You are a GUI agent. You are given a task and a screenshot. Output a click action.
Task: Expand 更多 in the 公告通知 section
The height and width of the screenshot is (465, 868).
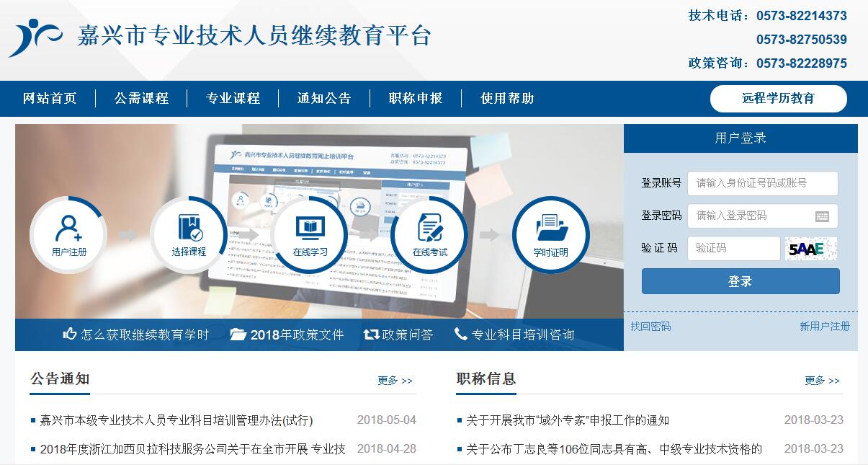click(395, 381)
